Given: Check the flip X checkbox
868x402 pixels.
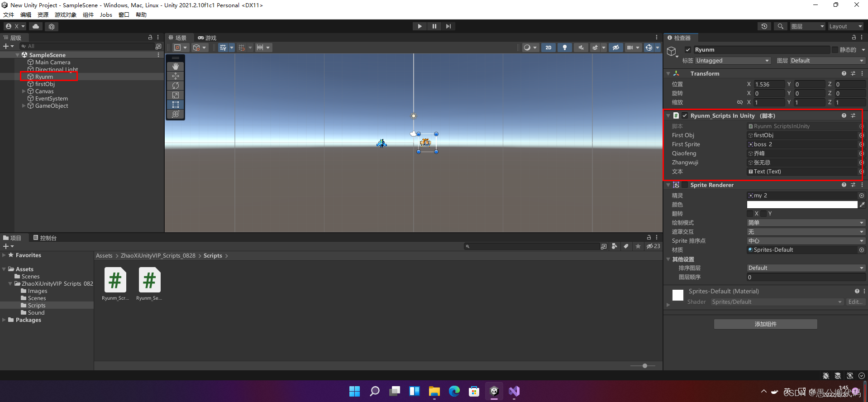Looking at the screenshot, I should pos(750,214).
